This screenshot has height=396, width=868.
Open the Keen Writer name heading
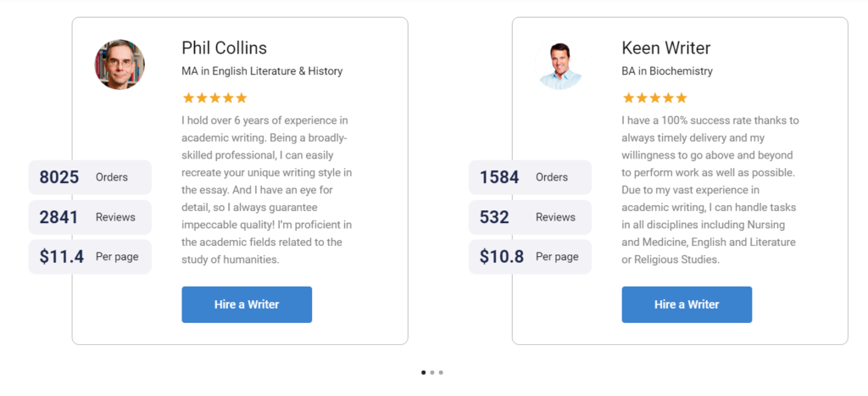(666, 48)
